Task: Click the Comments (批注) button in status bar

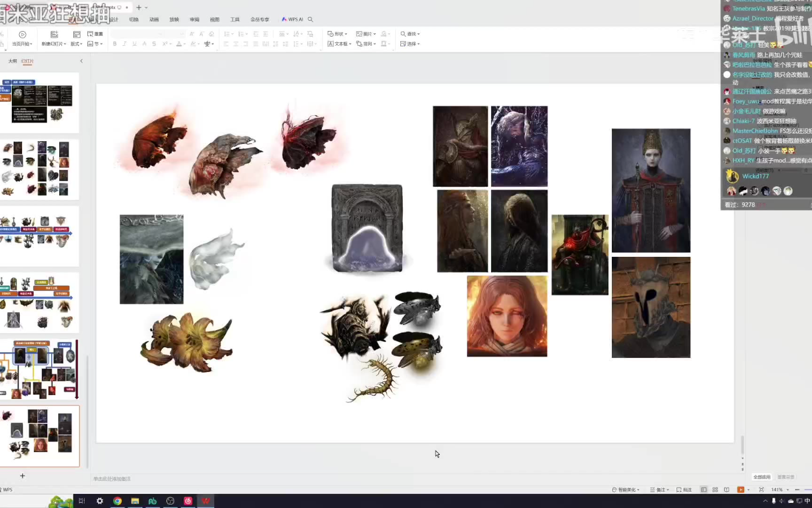Action: pyautogui.click(x=684, y=490)
